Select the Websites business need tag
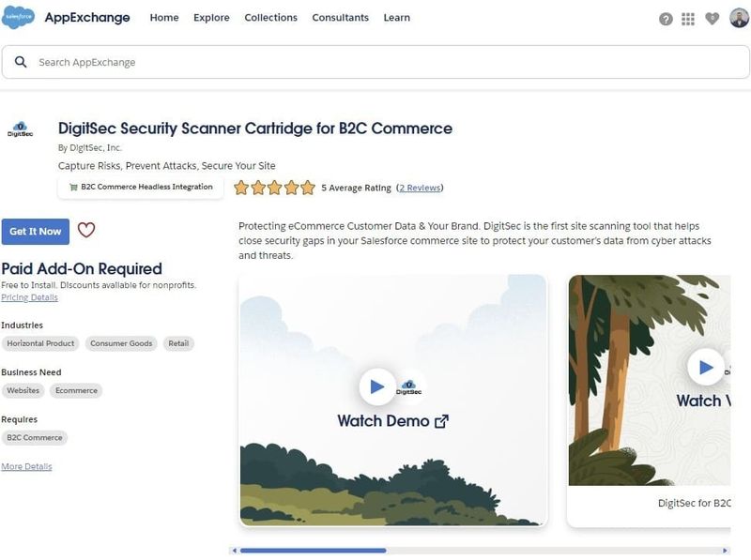This screenshot has height=560, width=751. 23,390
